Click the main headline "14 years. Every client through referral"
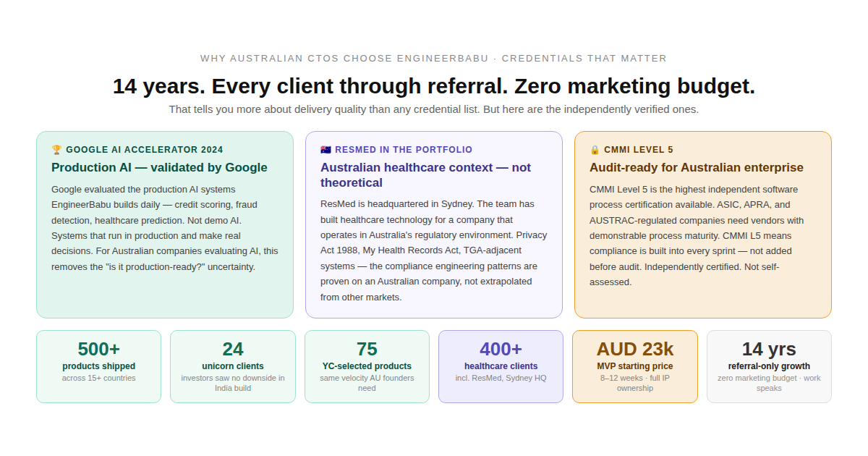 tap(434, 86)
